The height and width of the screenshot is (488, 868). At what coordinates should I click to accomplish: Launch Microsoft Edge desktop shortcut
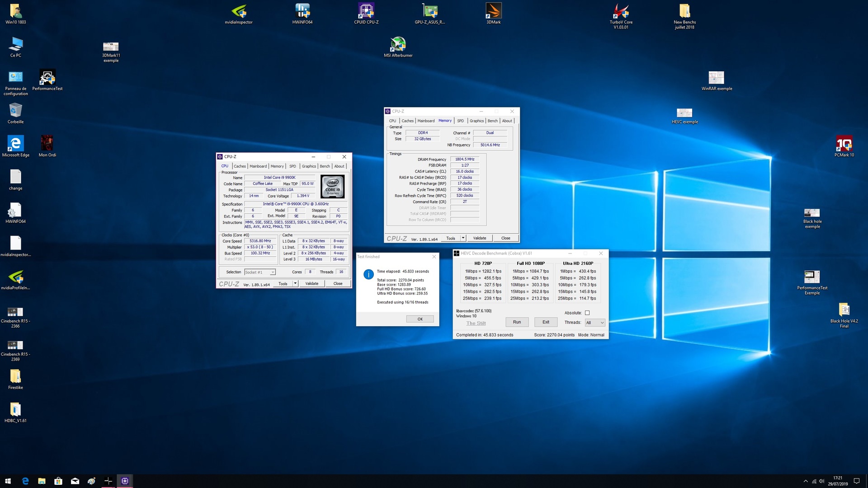(15, 146)
